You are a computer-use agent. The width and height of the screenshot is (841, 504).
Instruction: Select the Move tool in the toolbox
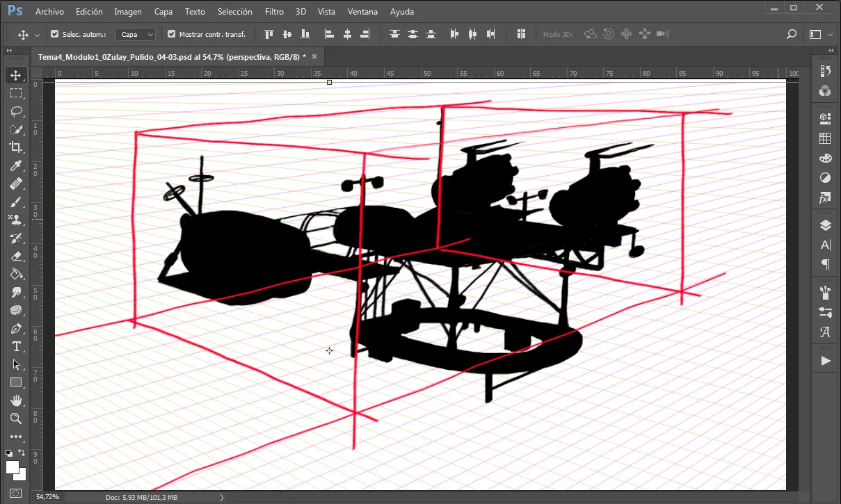click(16, 75)
